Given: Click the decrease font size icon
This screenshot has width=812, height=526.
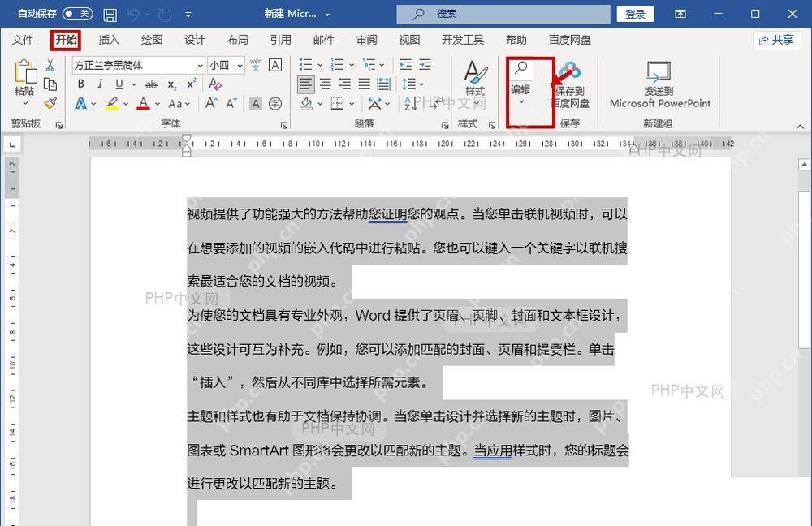Looking at the screenshot, I should [231, 103].
